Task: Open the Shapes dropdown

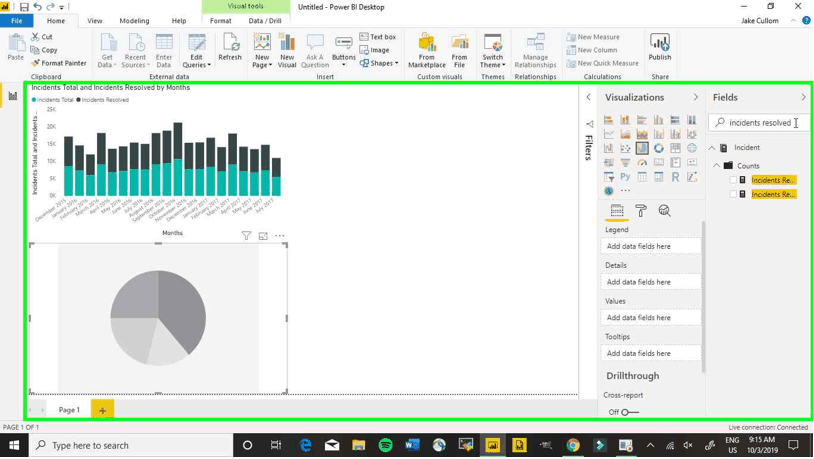Action: point(379,63)
